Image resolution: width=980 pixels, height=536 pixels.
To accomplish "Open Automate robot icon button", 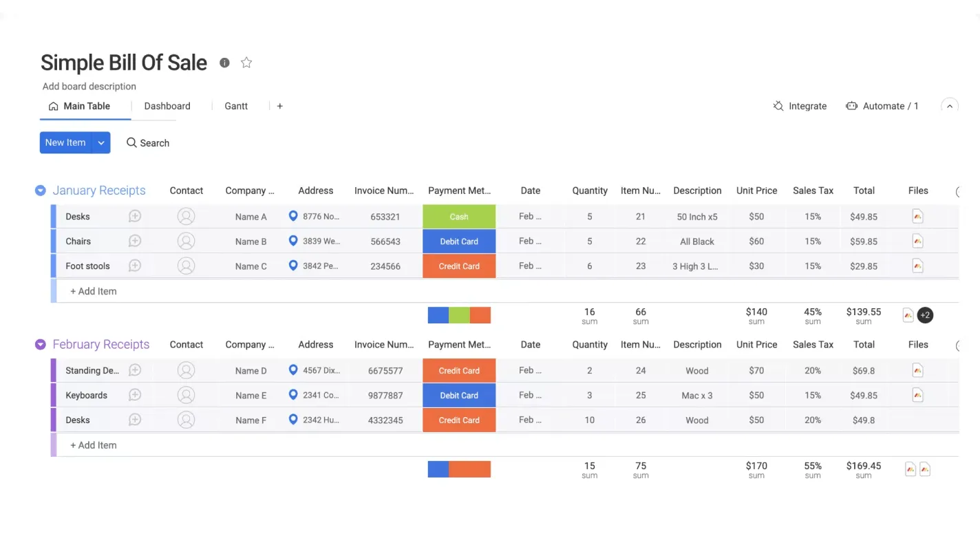I will click(852, 106).
